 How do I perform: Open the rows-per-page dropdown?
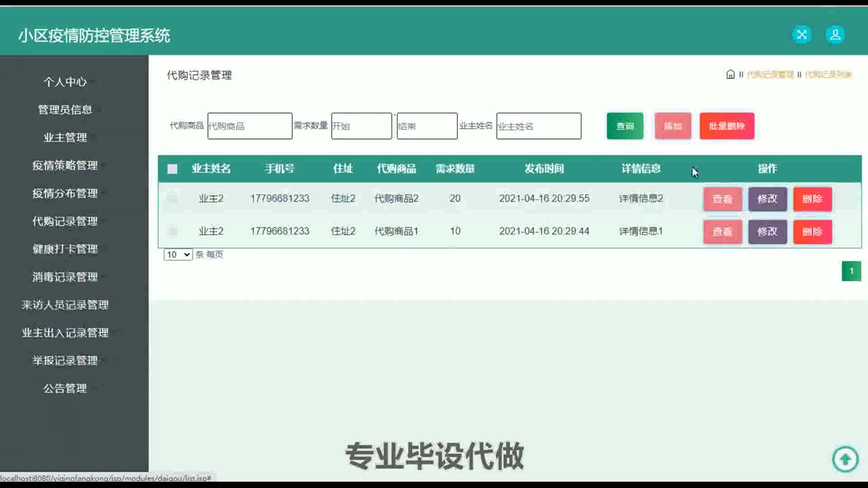tap(178, 255)
